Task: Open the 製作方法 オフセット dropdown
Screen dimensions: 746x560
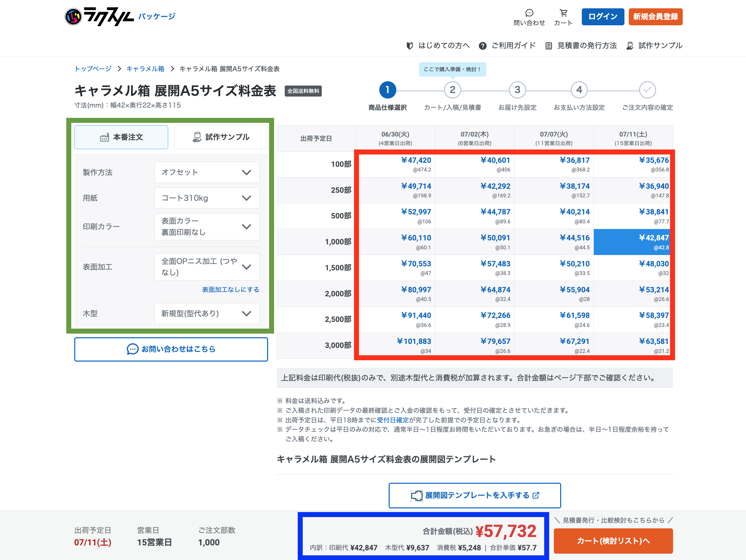Action: click(x=207, y=172)
